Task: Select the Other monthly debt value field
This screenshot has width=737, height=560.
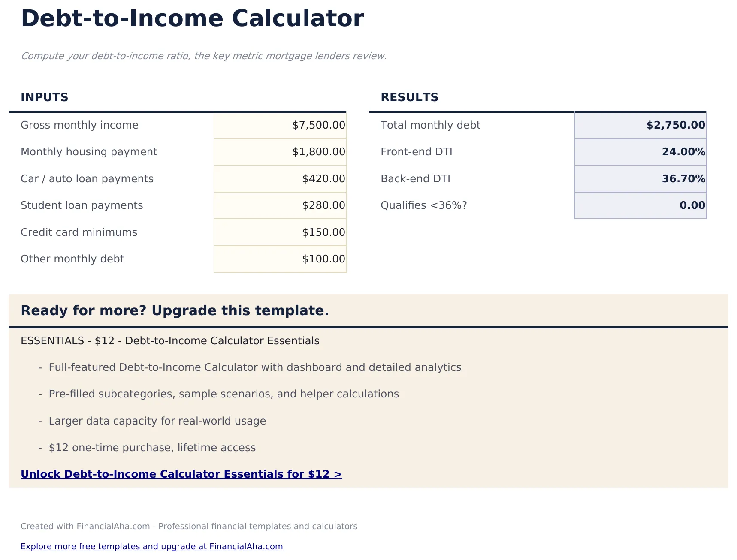Action: pos(280,259)
